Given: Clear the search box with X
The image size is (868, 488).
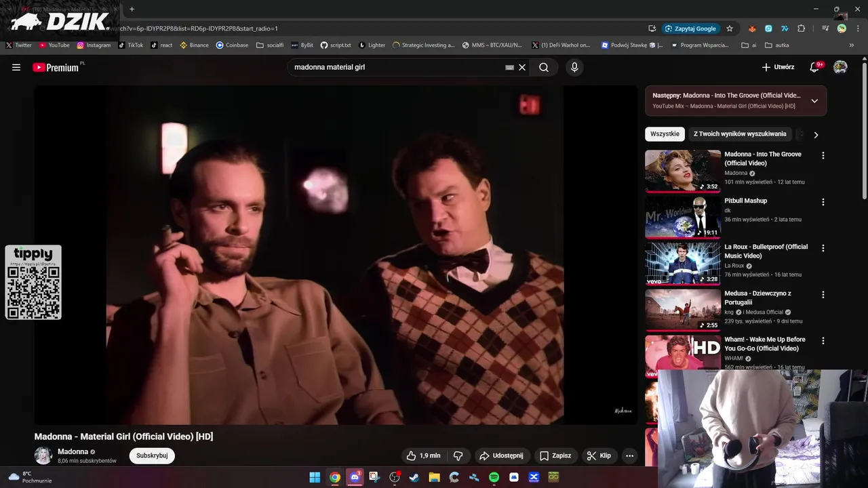Looking at the screenshot, I should 522,67.
